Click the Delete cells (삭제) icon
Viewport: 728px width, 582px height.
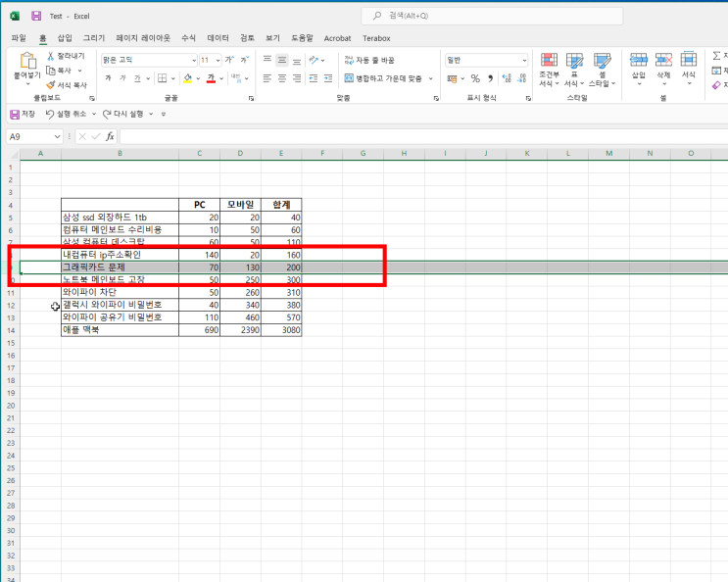point(663,60)
